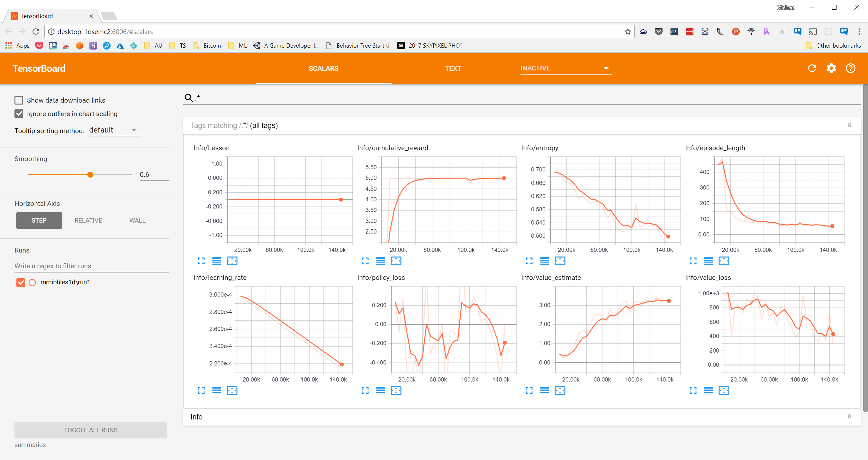Screen dimensions: 868x460
Task: Expand Info/value_loss chart to full size
Action: (x=693, y=391)
